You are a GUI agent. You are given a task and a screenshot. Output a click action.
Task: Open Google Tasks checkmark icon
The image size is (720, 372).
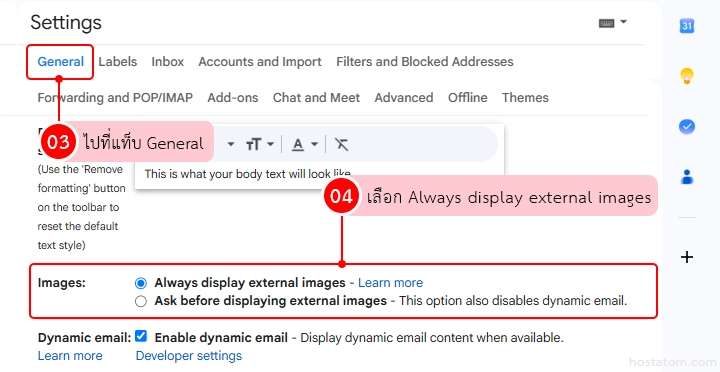tap(686, 126)
